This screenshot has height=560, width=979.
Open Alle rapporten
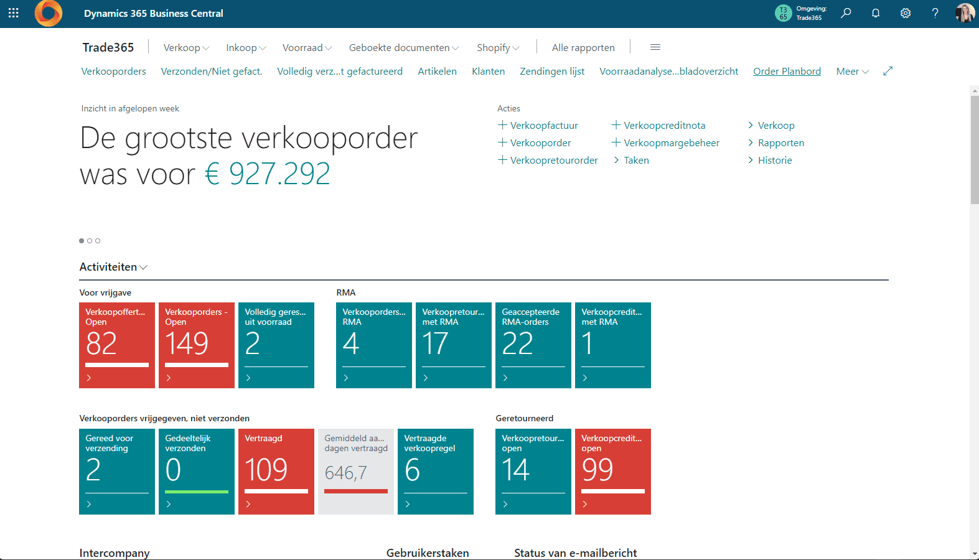[x=583, y=47]
